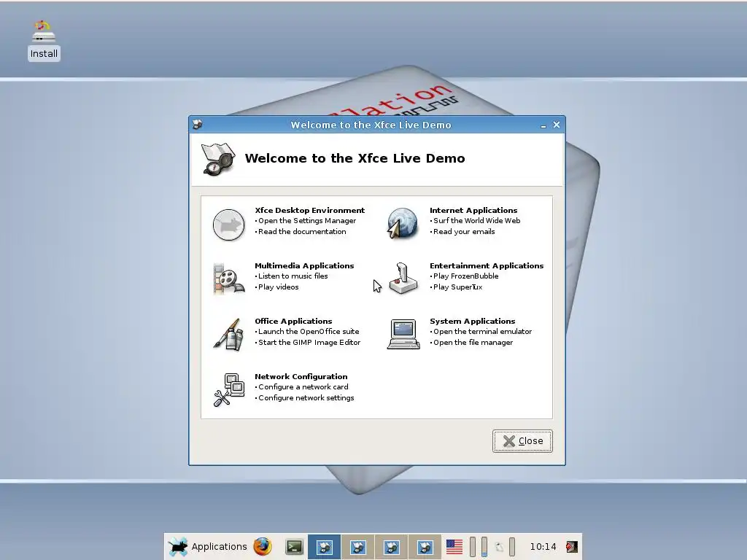Click the Entertainment Applications heading
Viewport: 747px width, 560px height.
[x=487, y=265]
